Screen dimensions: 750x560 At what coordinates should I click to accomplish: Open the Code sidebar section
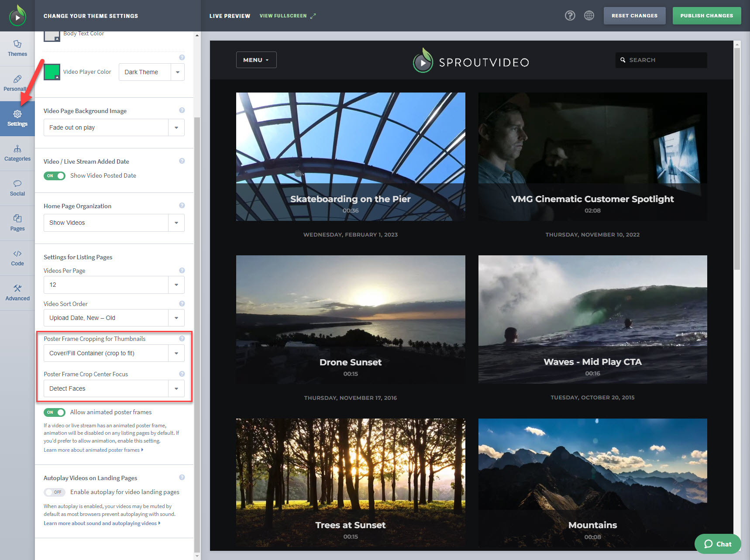[17, 258]
